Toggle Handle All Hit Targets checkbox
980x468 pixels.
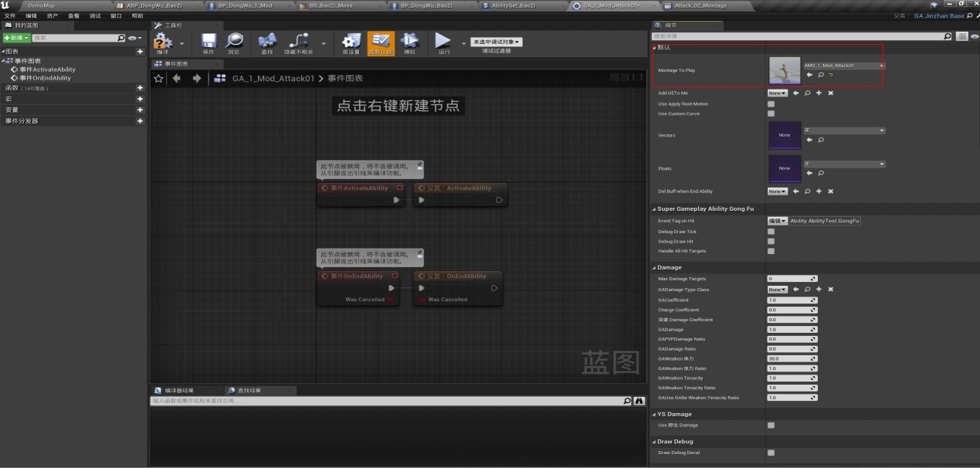771,251
